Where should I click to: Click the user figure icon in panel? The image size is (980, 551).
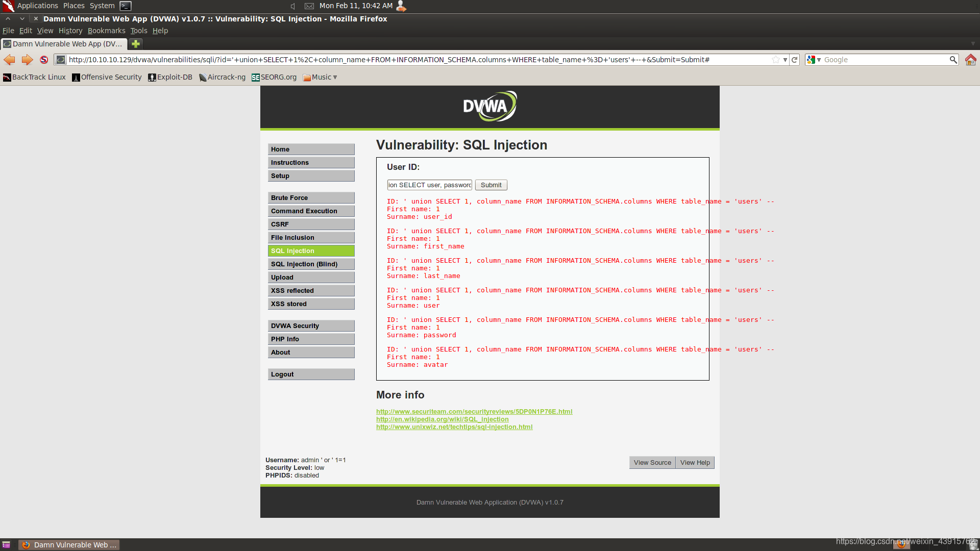click(x=401, y=6)
